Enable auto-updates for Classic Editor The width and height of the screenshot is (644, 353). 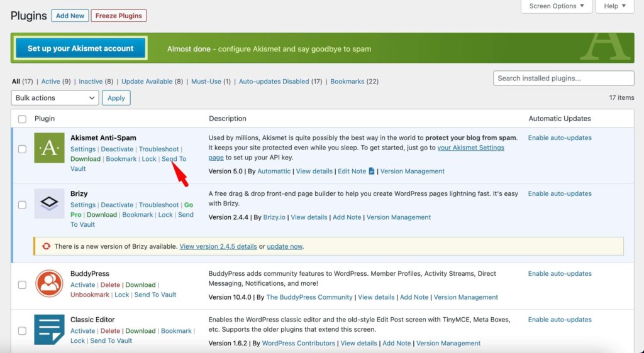(x=560, y=319)
